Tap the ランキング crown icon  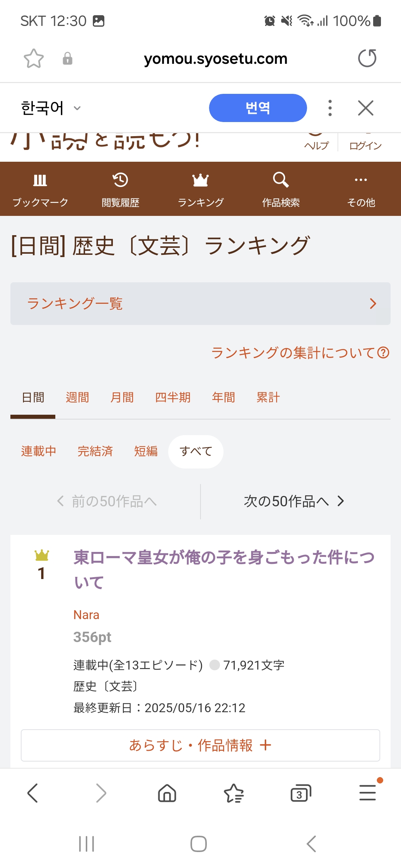200,180
